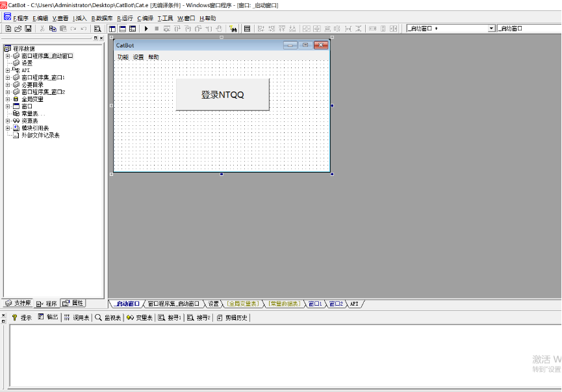The height and width of the screenshot is (392, 562).
Task: Expand the 模块引用表 tree node
Action: (8, 128)
